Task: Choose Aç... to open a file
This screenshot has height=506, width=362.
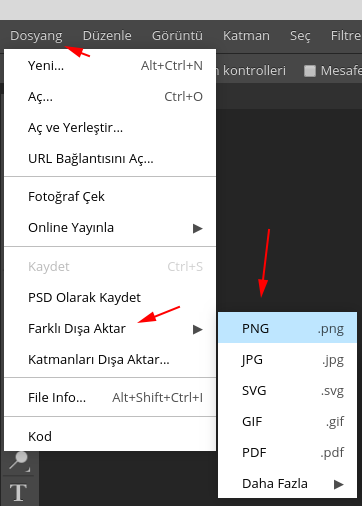Action: pyautogui.click(x=110, y=97)
